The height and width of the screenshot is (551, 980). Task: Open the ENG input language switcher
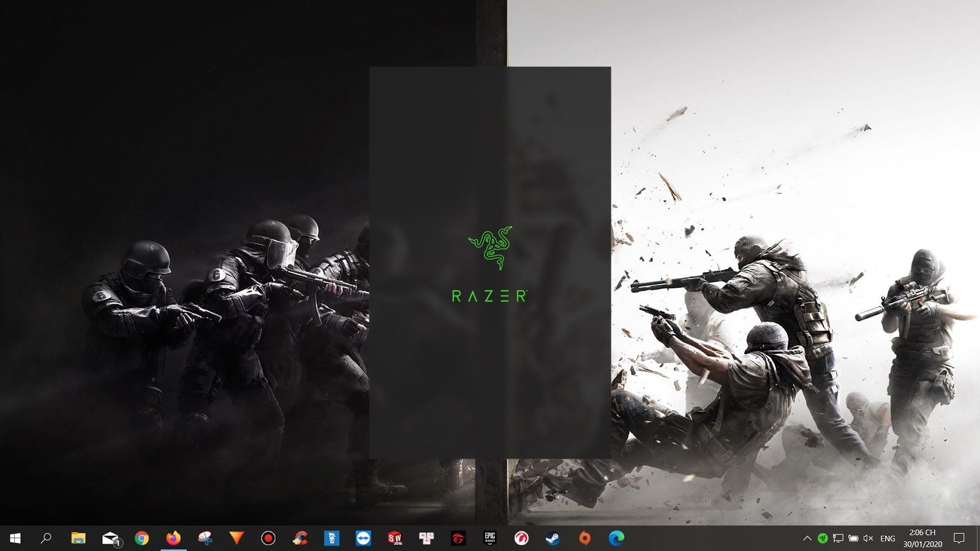tap(887, 539)
